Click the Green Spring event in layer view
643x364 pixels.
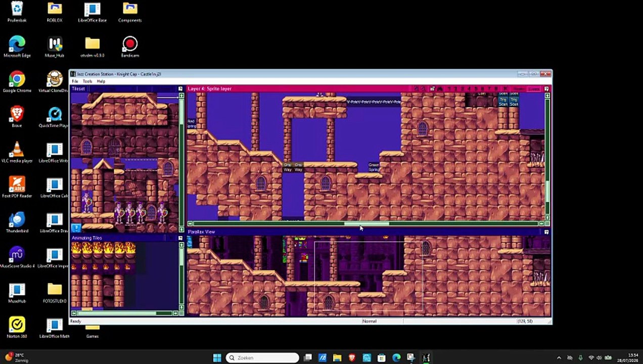pos(374,167)
